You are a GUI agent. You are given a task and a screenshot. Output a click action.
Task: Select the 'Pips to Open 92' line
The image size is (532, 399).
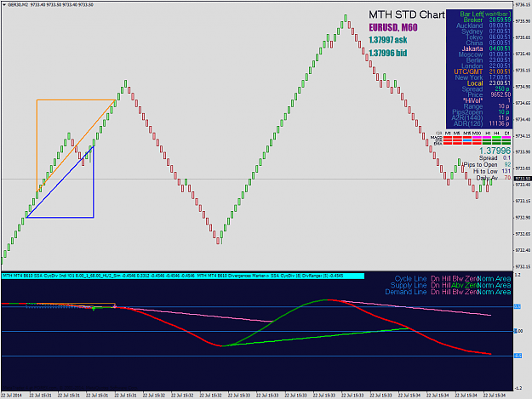point(487,165)
